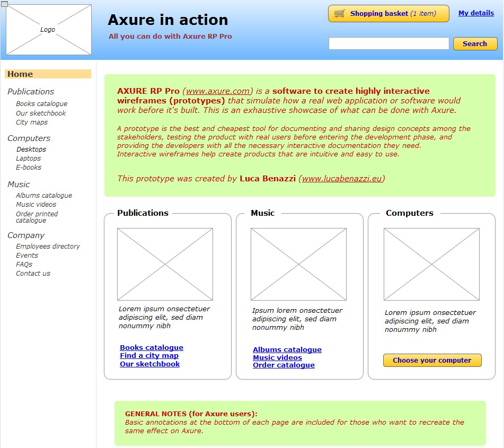
Task: Click the Music panel heading
Action: pyautogui.click(x=263, y=213)
